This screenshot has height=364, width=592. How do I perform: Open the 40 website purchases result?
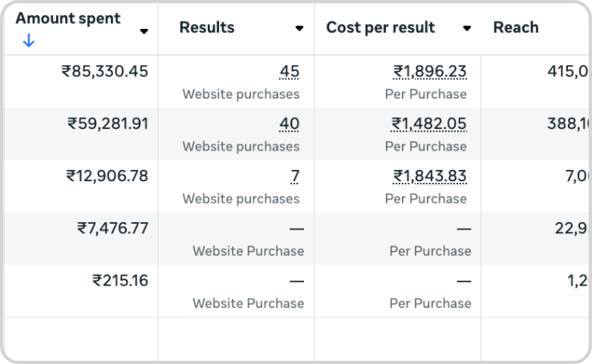click(289, 124)
